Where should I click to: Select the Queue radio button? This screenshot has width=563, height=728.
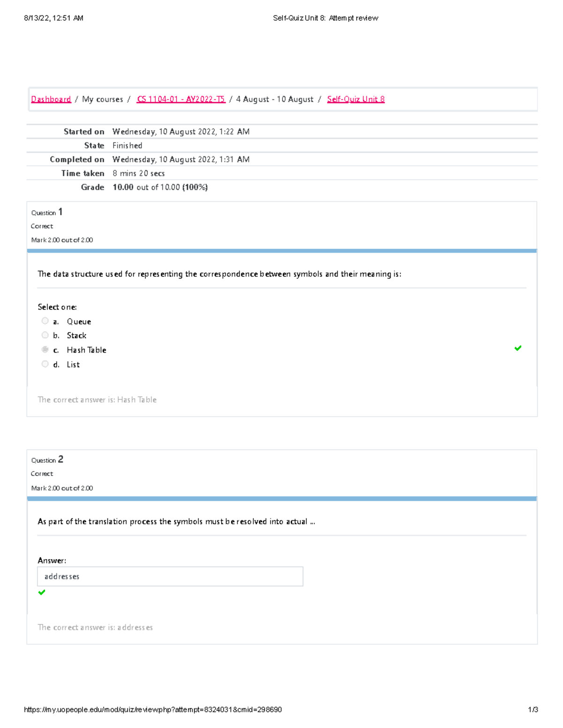pyautogui.click(x=45, y=321)
